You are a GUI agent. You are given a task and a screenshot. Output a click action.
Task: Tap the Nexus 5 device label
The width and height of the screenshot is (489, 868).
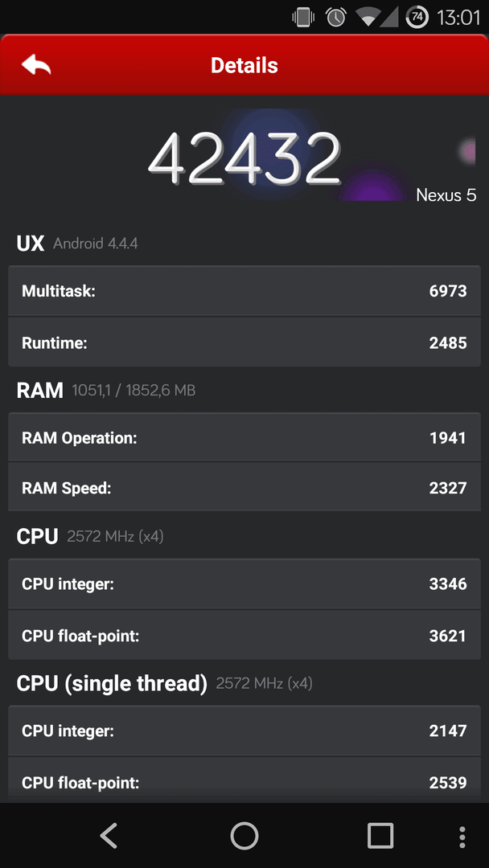[446, 194]
